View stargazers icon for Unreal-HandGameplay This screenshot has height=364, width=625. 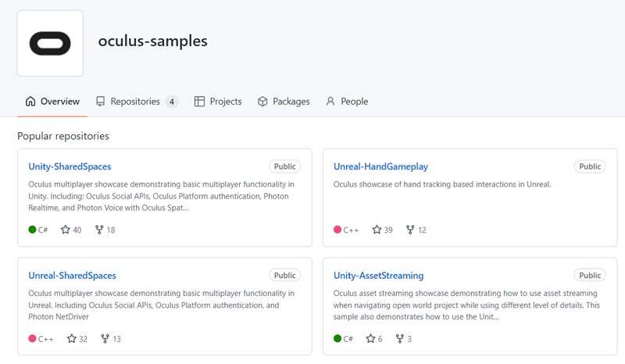377,230
